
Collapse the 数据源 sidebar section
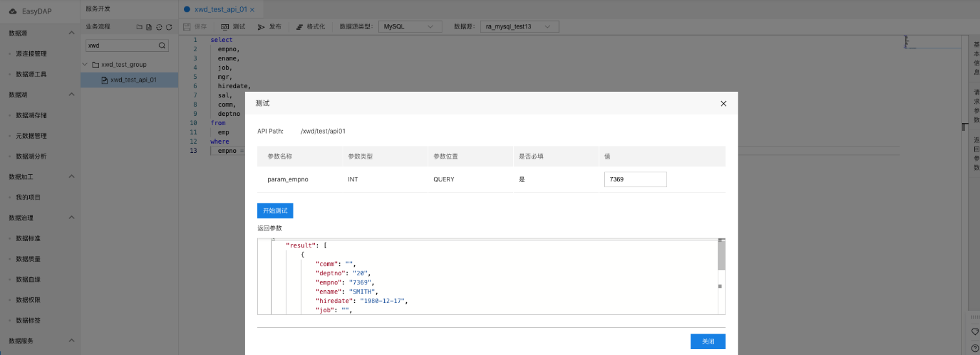71,33
